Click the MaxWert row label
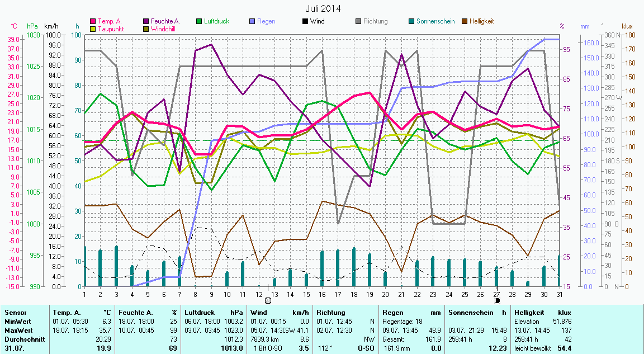The height and width of the screenshot is (354, 644). 18,331
